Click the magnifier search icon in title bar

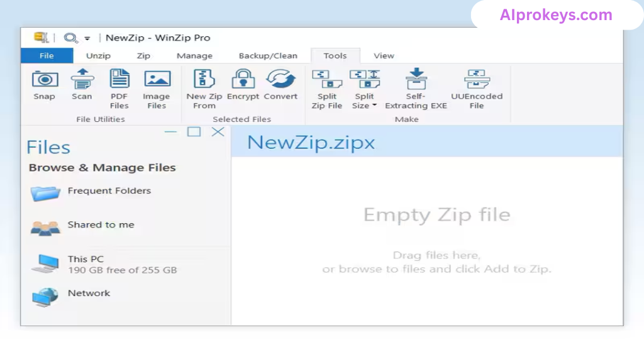point(70,38)
